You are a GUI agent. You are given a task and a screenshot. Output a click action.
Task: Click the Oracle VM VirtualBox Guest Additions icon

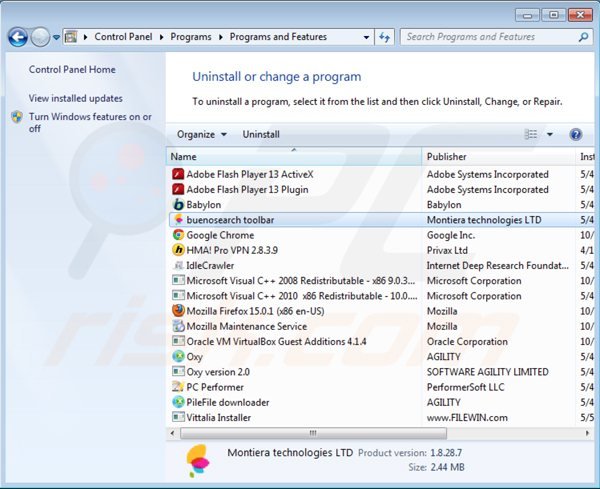178,341
